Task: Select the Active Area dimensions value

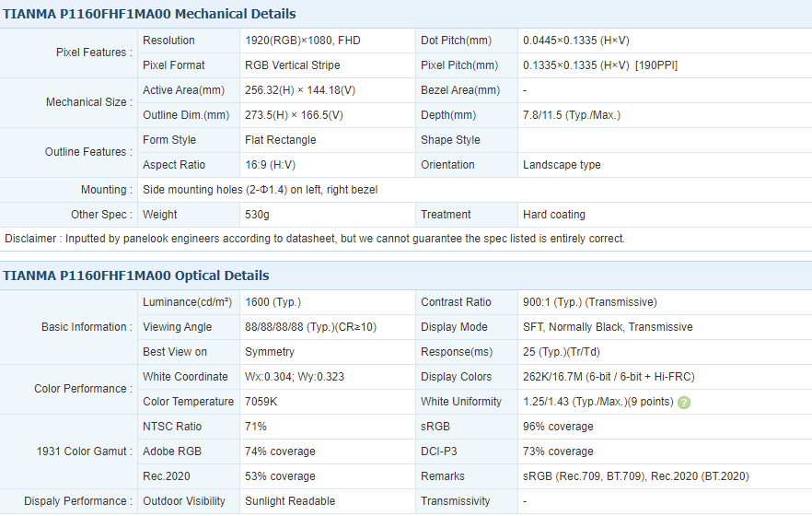Action: (x=301, y=90)
